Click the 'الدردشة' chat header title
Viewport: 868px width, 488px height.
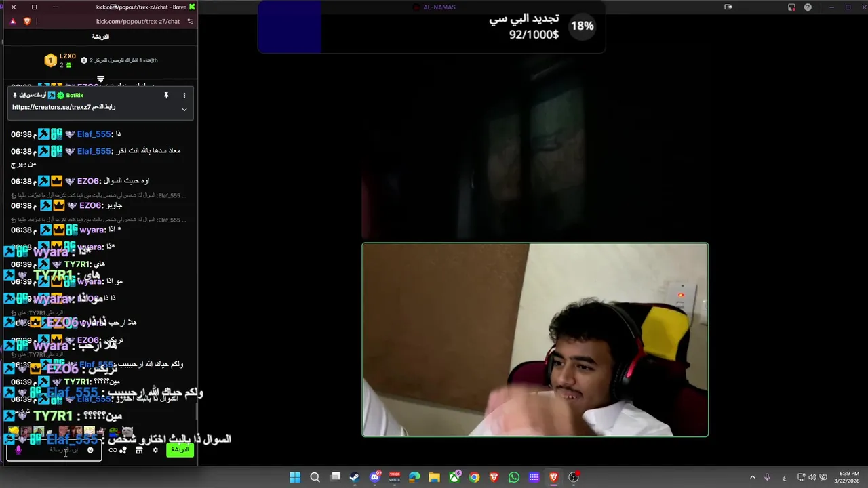[x=100, y=37]
